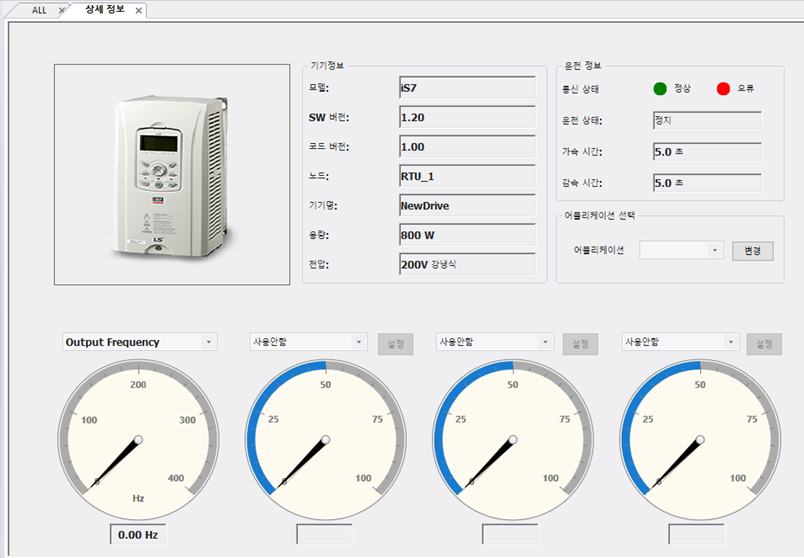
Task: Click the 설정 button nearest 변경
Action: tap(764, 344)
